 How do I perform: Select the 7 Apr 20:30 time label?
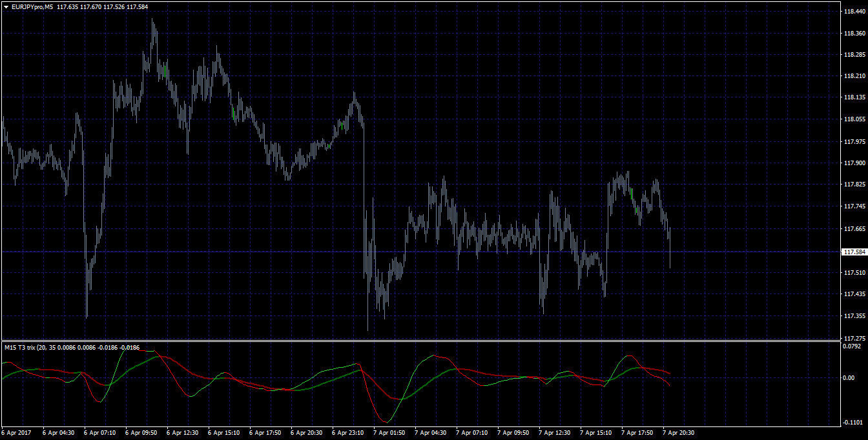click(x=678, y=433)
